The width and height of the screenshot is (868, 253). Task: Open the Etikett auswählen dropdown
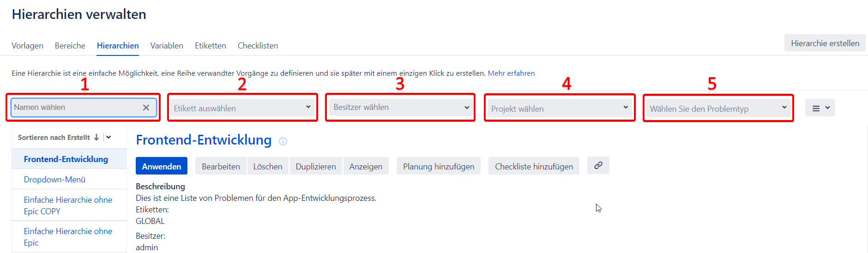[x=242, y=108]
